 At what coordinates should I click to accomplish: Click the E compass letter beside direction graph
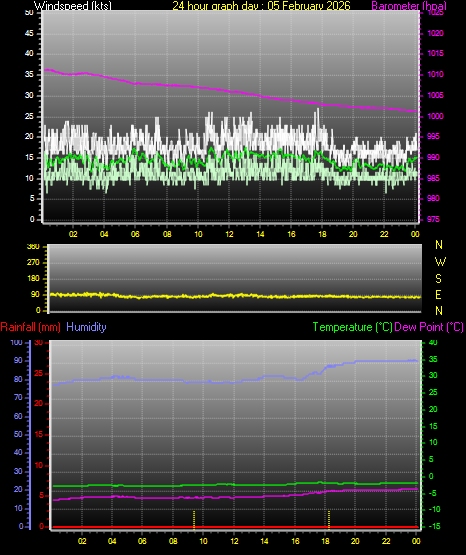pos(438,294)
